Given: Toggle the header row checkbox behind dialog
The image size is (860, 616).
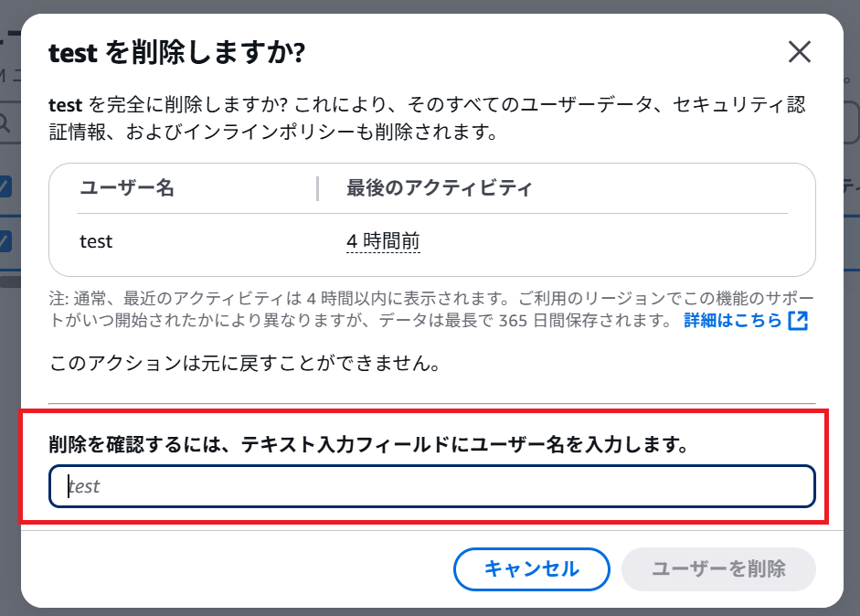Looking at the screenshot, I should 5,186.
